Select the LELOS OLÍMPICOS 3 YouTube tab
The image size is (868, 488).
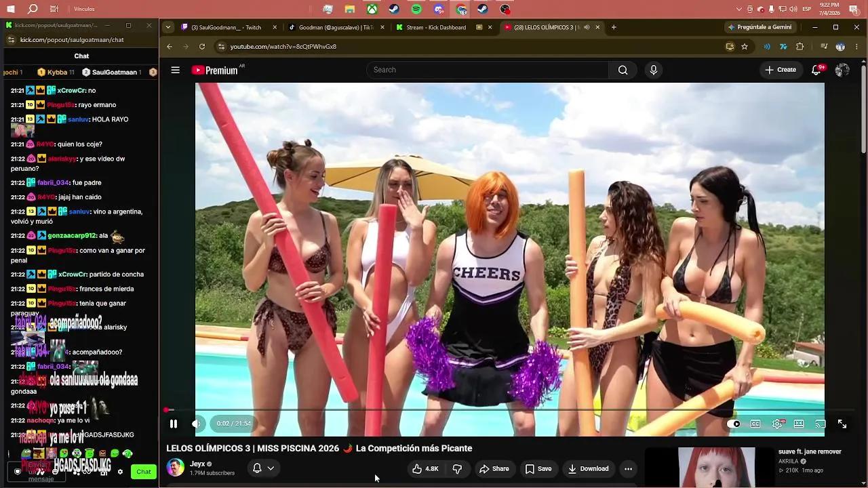tap(542, 27)
